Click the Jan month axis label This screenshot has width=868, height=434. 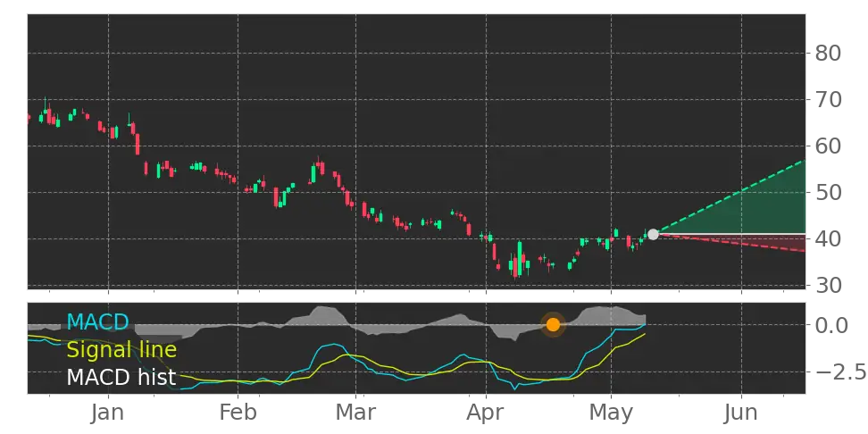[x=109, y=413]
